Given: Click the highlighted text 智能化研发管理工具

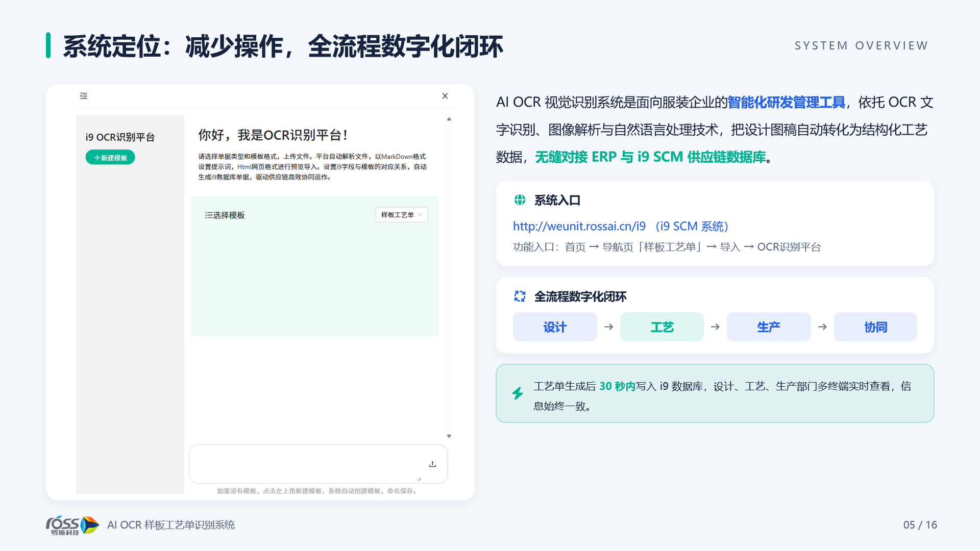Looking at the screenshot, I should point(787,103).
